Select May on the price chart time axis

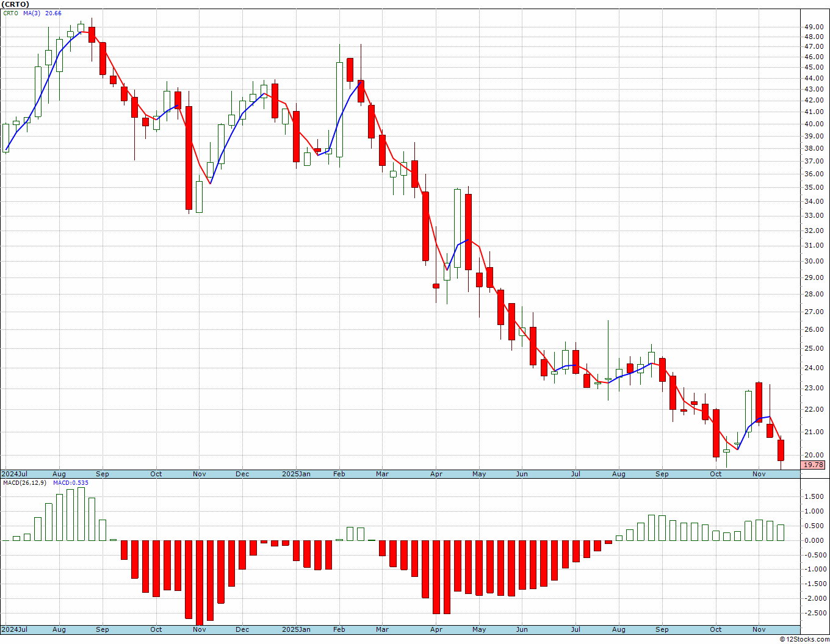(x=479, y=474)
